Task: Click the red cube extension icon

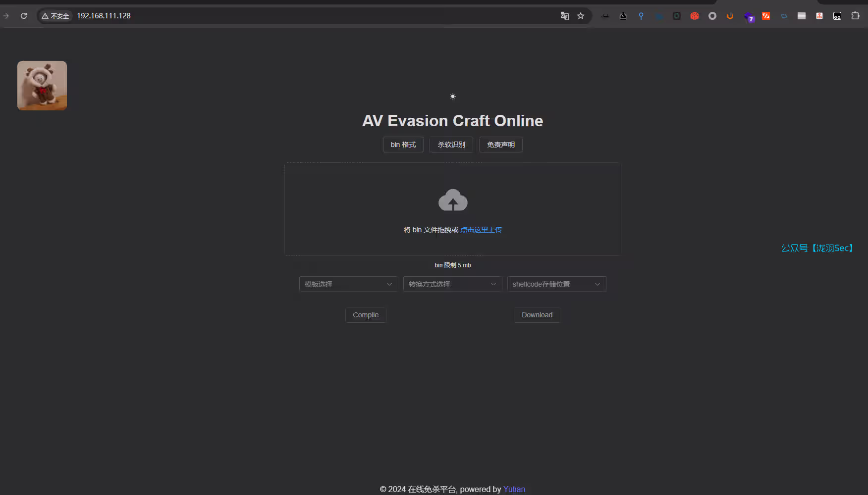Action: click(x=695, y=16)
